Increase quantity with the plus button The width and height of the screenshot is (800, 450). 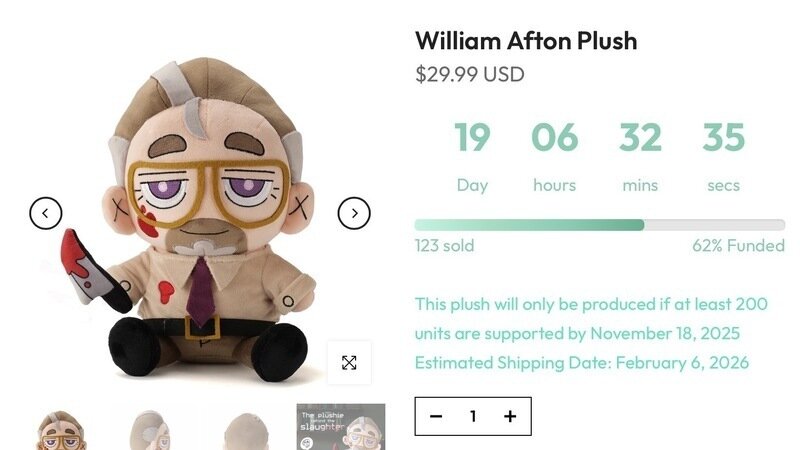510,417
